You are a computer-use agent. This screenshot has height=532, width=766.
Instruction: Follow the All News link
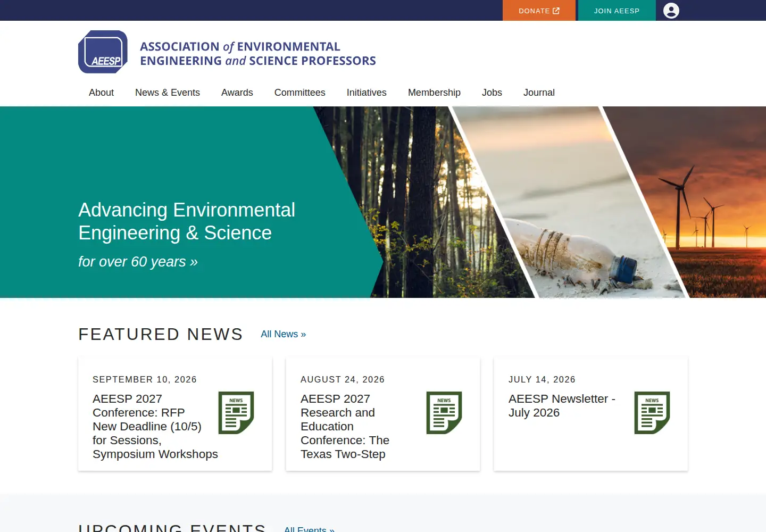click(x=284, y=334)
